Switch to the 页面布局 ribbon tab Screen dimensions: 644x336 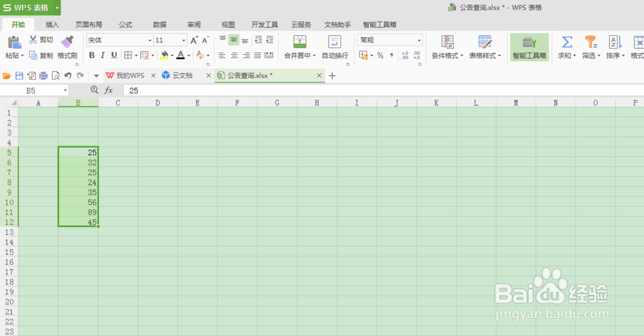[x=89, y=24]
